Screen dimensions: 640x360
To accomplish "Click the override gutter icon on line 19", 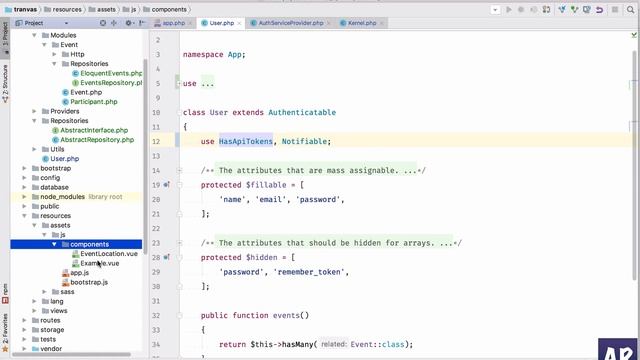I will click(167, 185).
